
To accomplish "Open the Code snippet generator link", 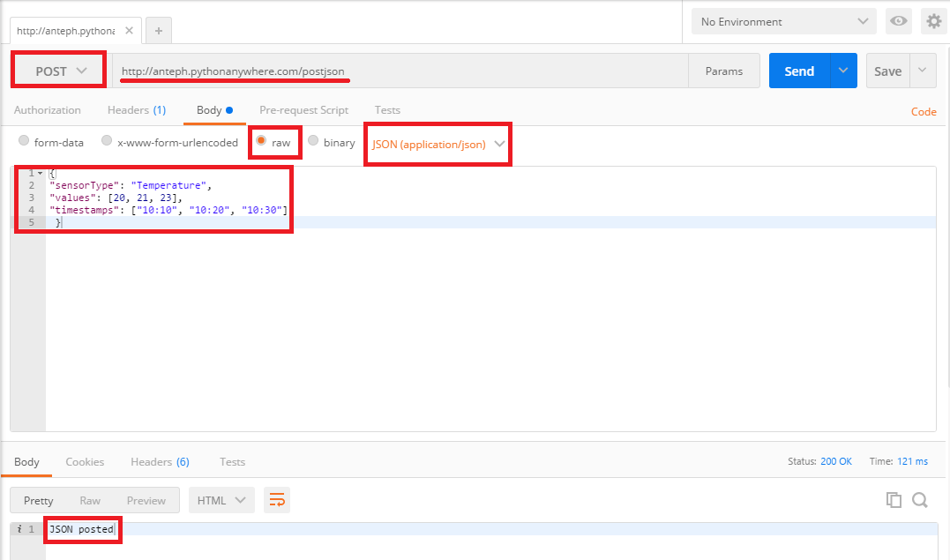I will click(924, 112).
